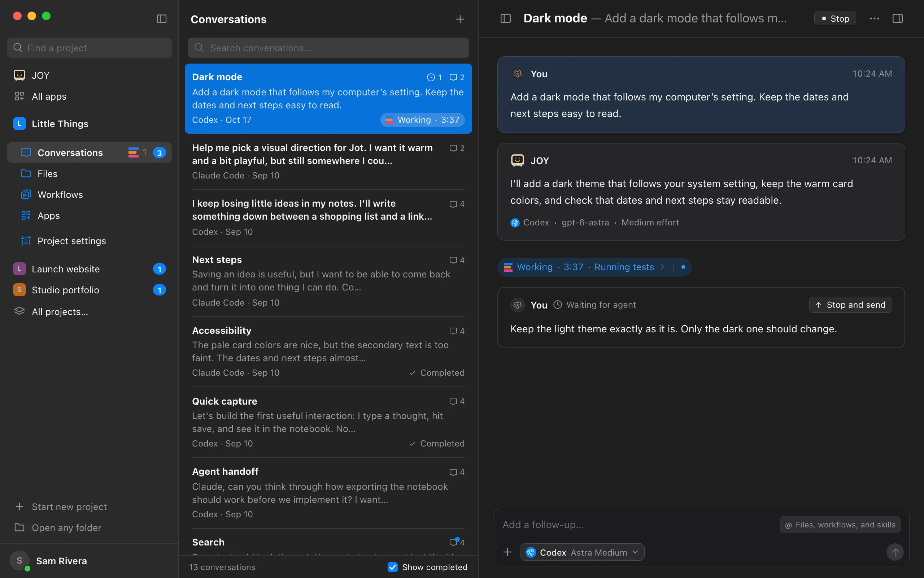Open the Agent handoff conversation
The height and width of the screenshot is (578, 924).
click(328, 493)
